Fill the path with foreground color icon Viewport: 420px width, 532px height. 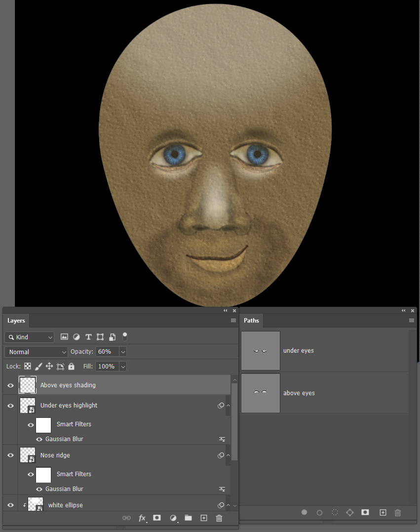(x=304, y=512)
